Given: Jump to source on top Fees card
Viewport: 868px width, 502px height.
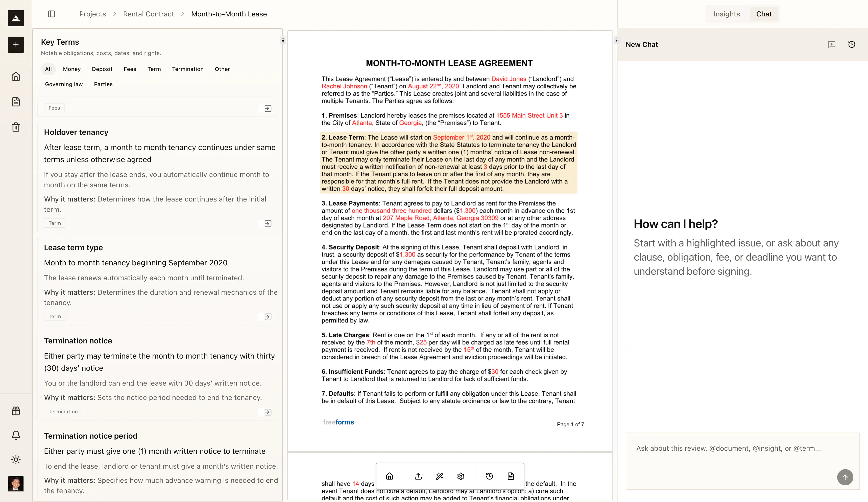Looking at the screenshot, I should coord(268,109).
